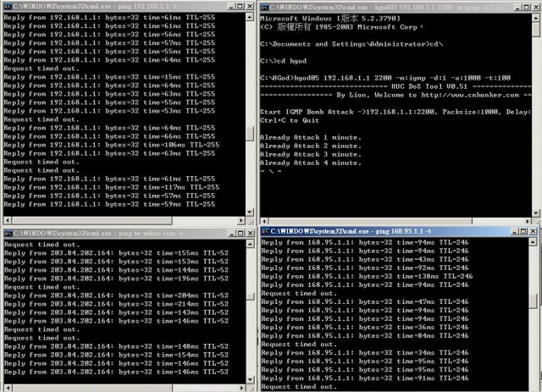Viewport: 542px width, 392px height.
Task: Click title bar of ping 168.95.1.1 window
Action: tap(398, 230)
